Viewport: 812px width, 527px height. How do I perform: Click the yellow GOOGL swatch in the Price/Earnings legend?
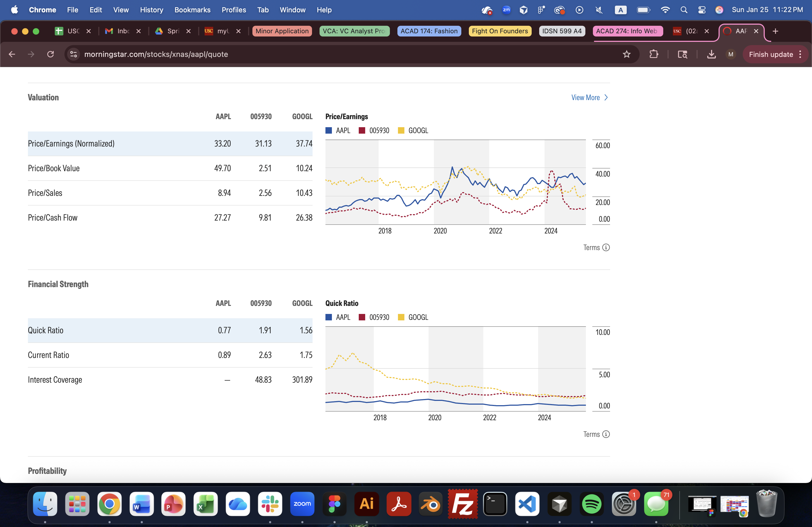pos(401,131)
